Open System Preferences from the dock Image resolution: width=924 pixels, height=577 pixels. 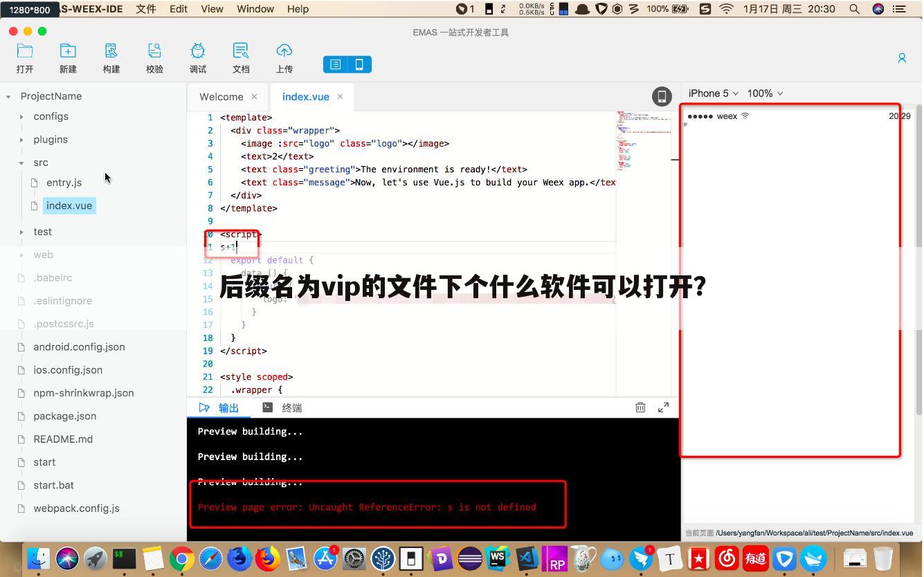pyautogui.click(x=354, y=558)
